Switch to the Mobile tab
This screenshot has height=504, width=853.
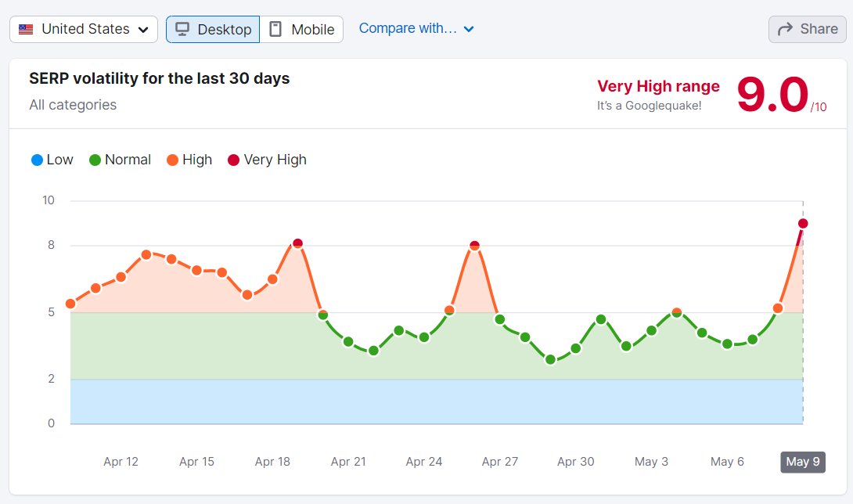[302, 29]
